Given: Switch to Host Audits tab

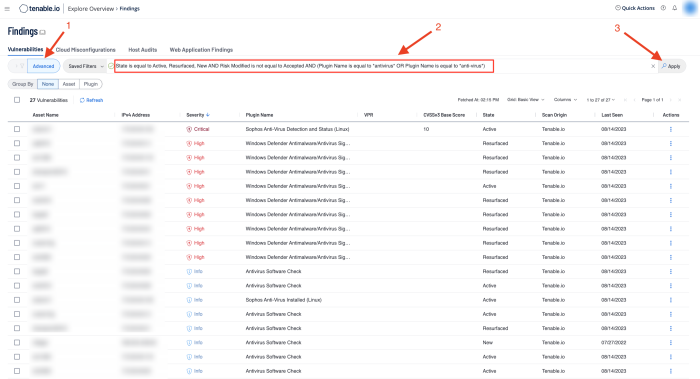Looking at the screenshot, I should click(142, 50).
